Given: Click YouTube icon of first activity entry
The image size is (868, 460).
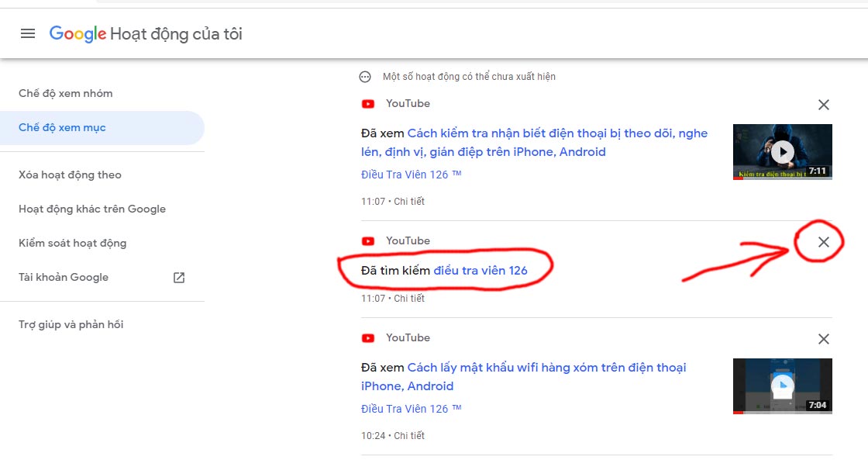Looking at the screenshot, I should coord(368,104).
